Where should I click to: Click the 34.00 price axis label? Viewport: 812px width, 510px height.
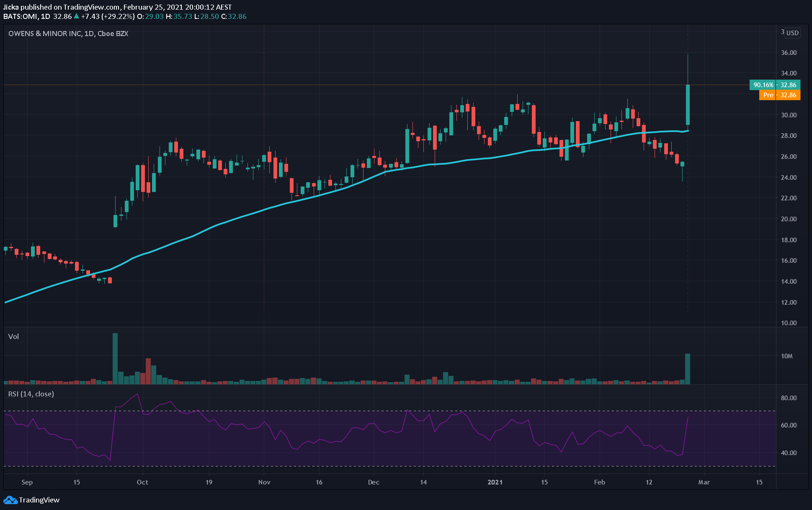(789, 73)
